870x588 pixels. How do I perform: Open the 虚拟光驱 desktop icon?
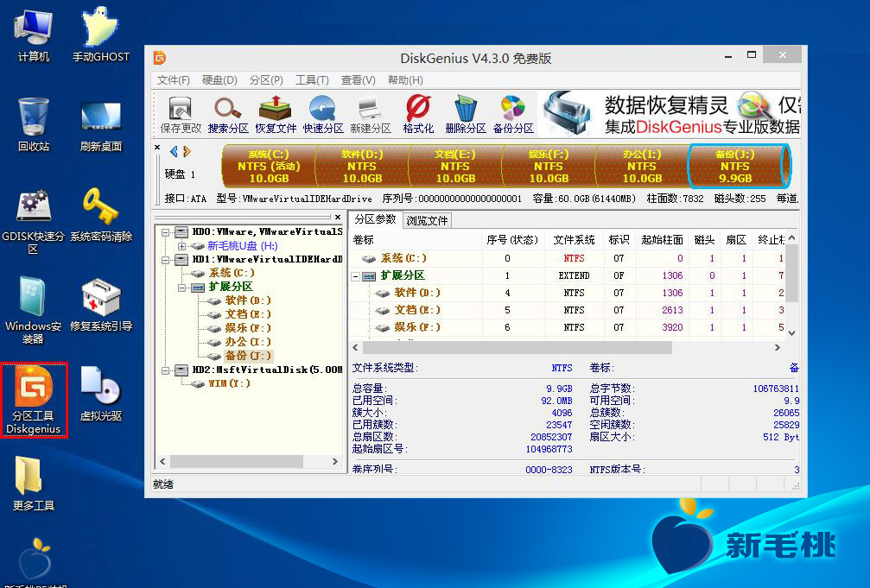[x=101, y=394]
